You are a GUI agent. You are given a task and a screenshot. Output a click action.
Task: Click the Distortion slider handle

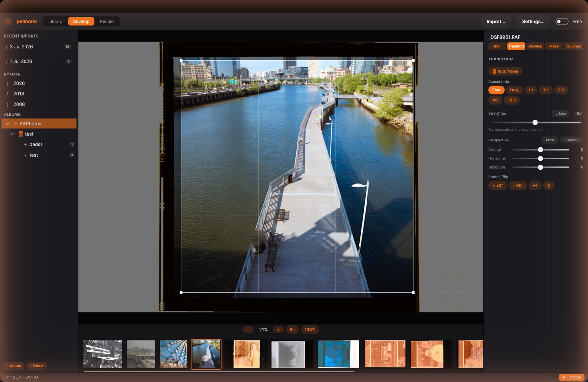click(x=540, y=167)
